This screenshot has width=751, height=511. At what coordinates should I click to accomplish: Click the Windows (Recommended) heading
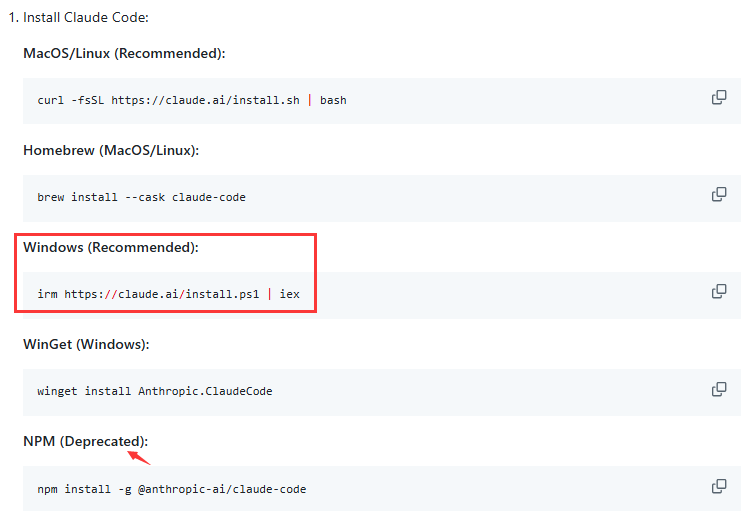111,248
